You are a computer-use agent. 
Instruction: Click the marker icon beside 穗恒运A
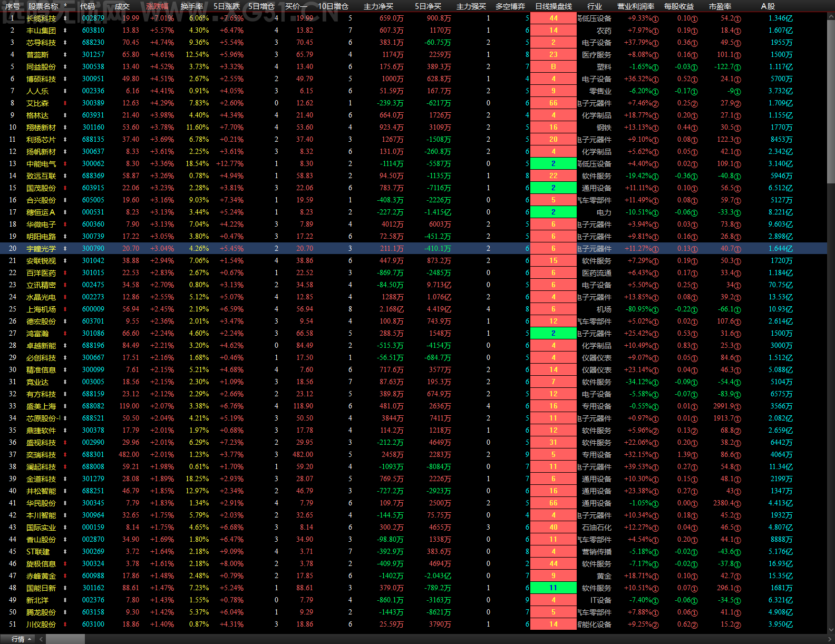65,212
